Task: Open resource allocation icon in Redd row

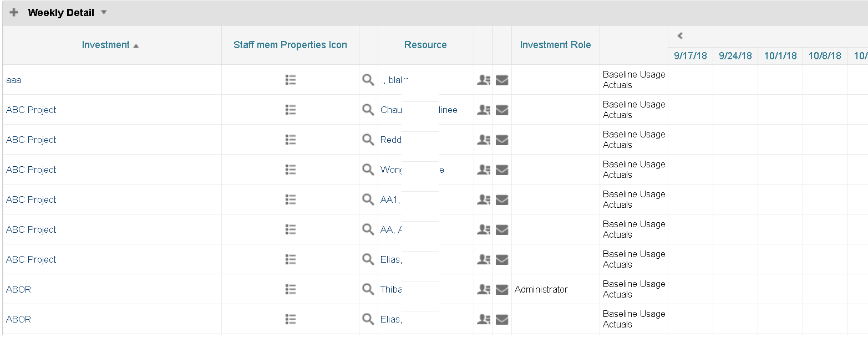Action: 484,140
